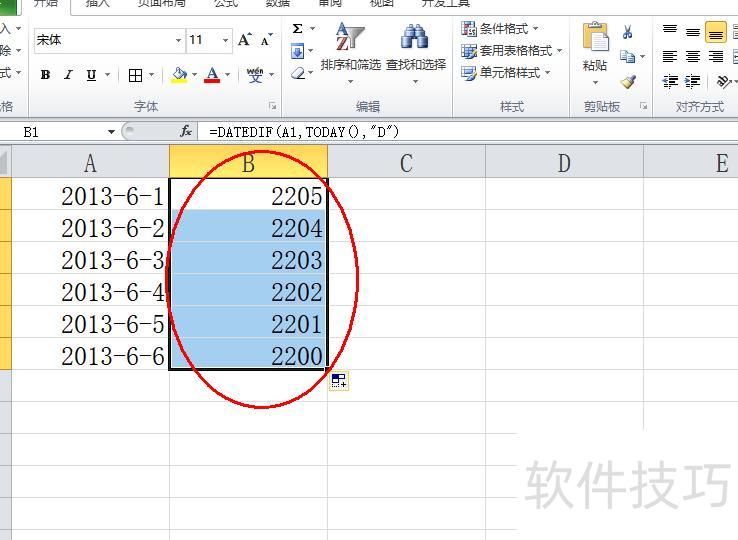Decrease indent icon
Image resolution: width=738 pixels, height=540 pixels.
coord(670,81)
